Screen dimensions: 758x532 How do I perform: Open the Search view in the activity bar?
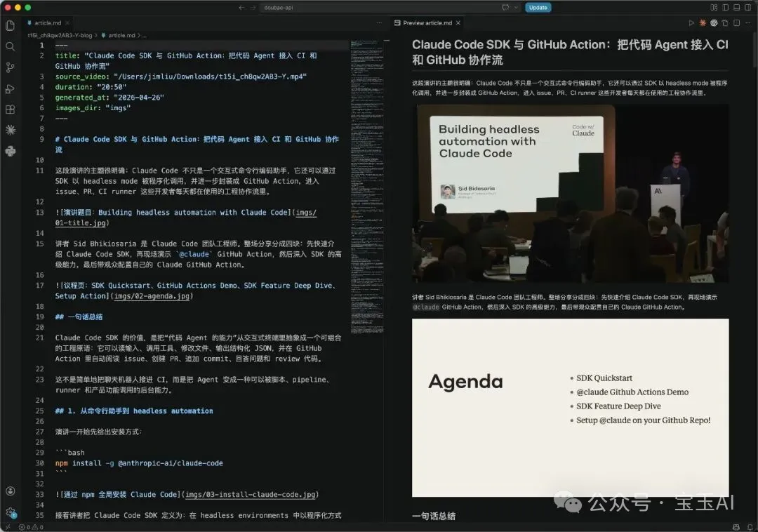point(10,47)
